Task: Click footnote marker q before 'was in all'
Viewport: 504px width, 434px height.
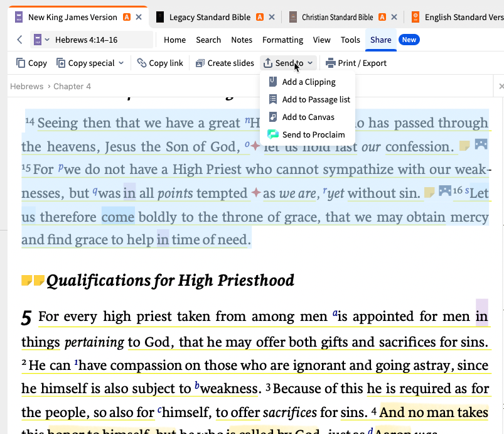Action: click(x=95, y=191)
